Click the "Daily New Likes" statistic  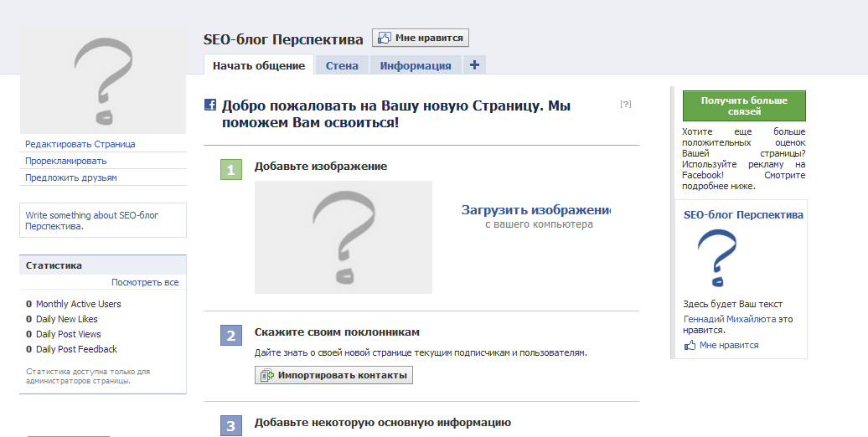tap(61, 319)
